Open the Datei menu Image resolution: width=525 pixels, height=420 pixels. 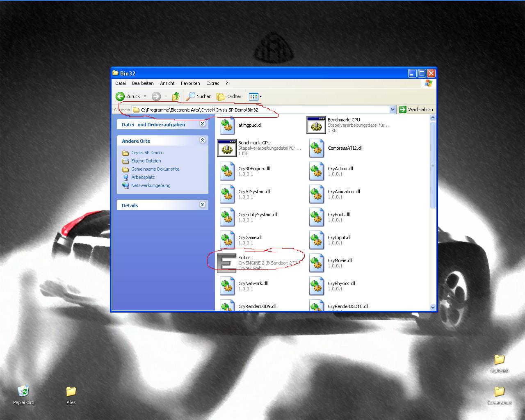121,83
